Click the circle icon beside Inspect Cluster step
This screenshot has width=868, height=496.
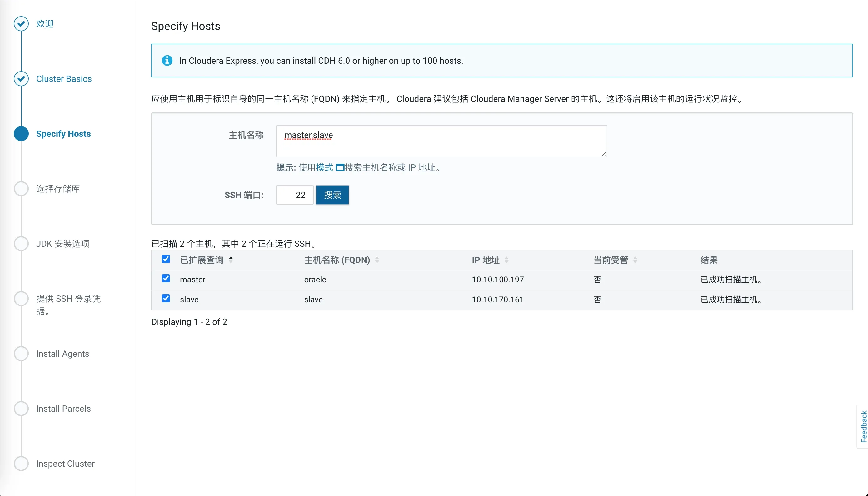[x=21, y=463]
